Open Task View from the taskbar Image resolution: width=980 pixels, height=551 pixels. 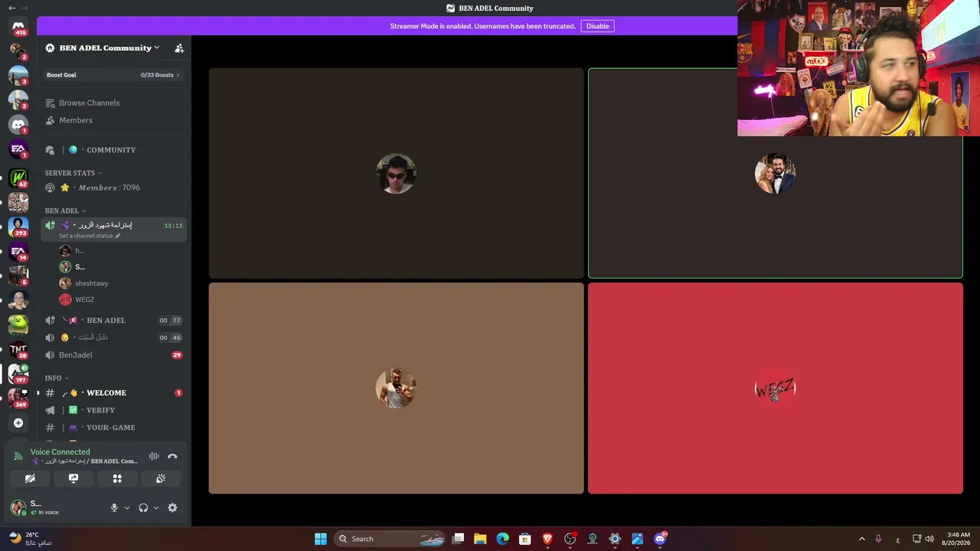458,539
